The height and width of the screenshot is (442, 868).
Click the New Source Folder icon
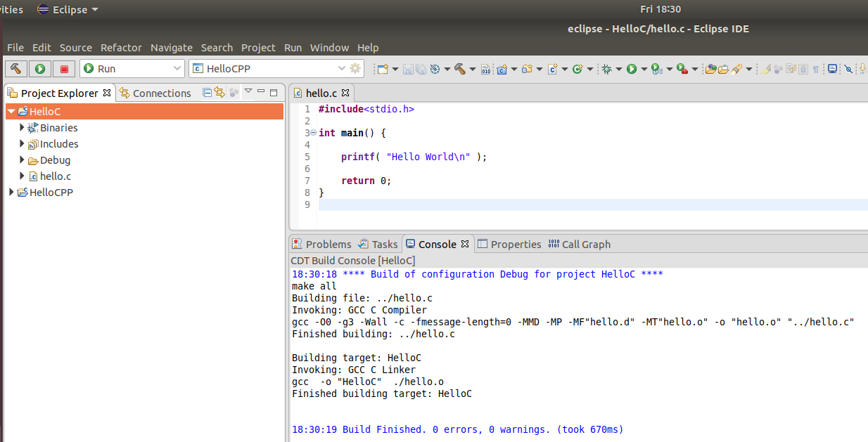[528, 69]
